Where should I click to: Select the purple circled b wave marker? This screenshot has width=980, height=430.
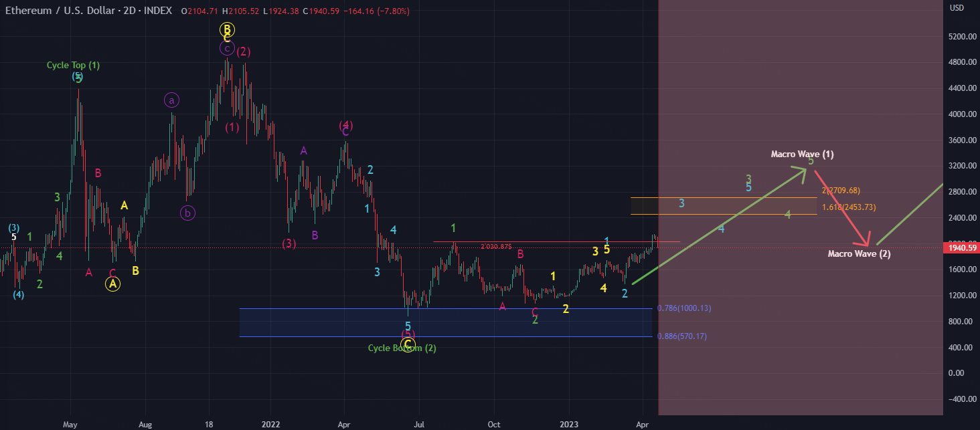pos(187,213)
